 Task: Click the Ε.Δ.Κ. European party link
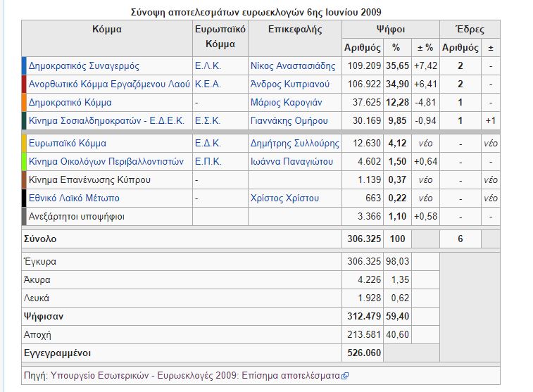point(208,144)
